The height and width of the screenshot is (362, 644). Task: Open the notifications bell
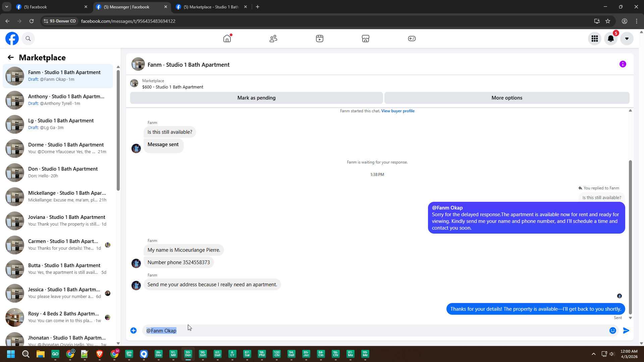click(x=611, y=39)
